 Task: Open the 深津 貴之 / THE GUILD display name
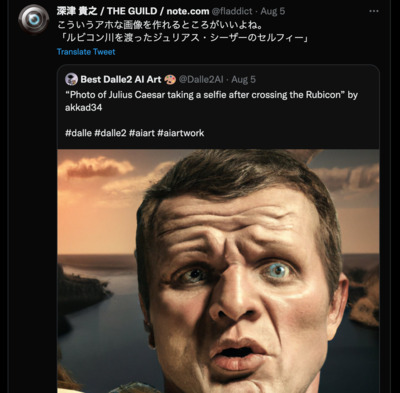coord(133,11)
